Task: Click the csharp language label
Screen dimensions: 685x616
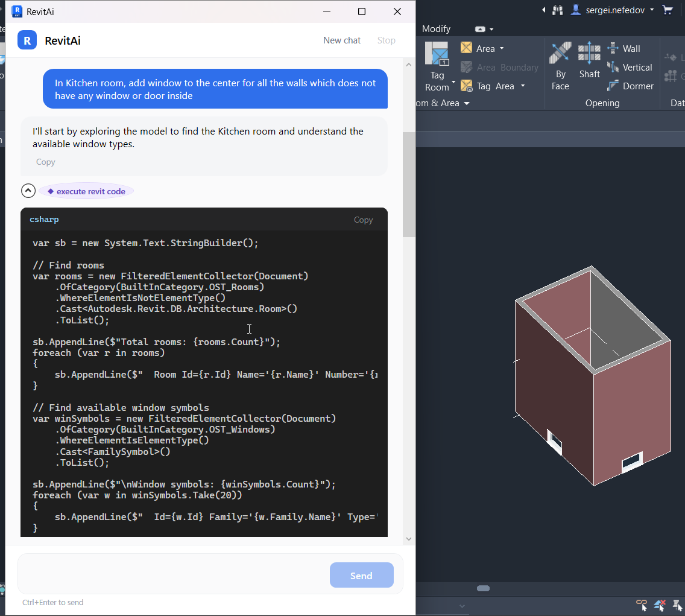Action: pos(44,220)
